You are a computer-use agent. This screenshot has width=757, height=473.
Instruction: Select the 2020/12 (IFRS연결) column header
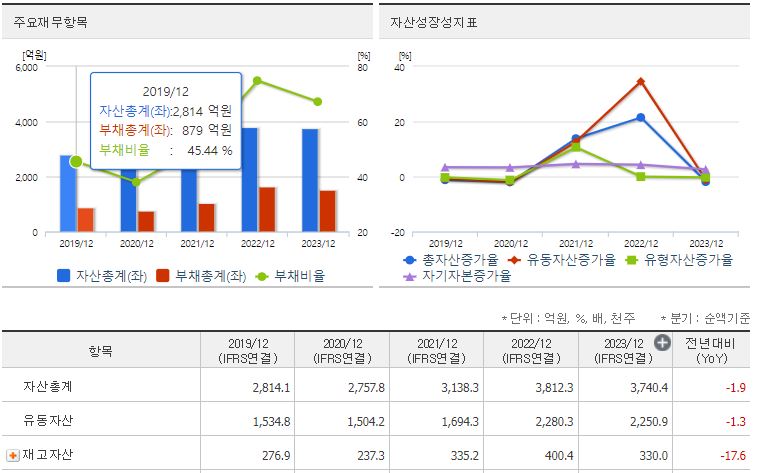tap(342, 350)
